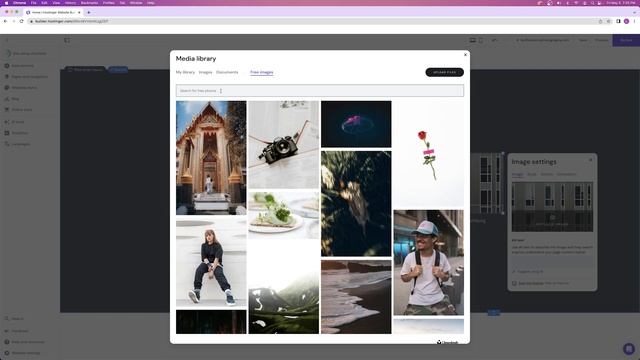Select the palm leaf shadow photo
The height and width of the screenshot is (360, 640).
(x=356, y=204)
